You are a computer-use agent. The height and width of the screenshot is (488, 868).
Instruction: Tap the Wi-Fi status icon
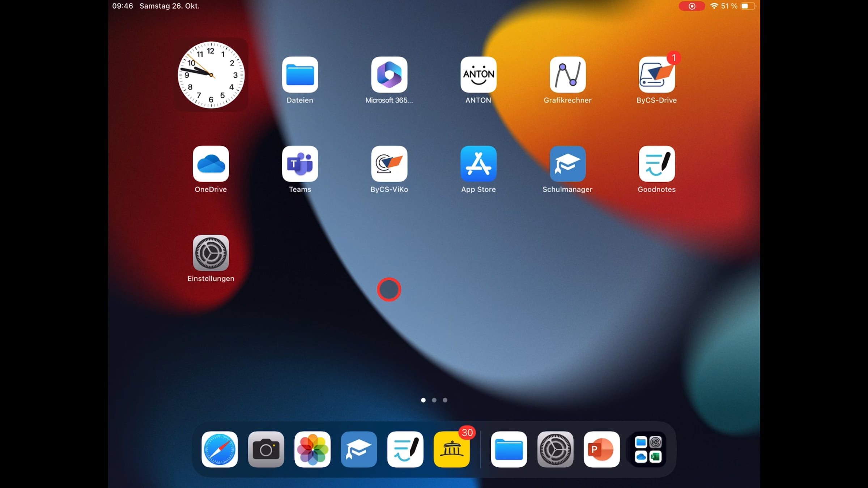click(714, 6)
